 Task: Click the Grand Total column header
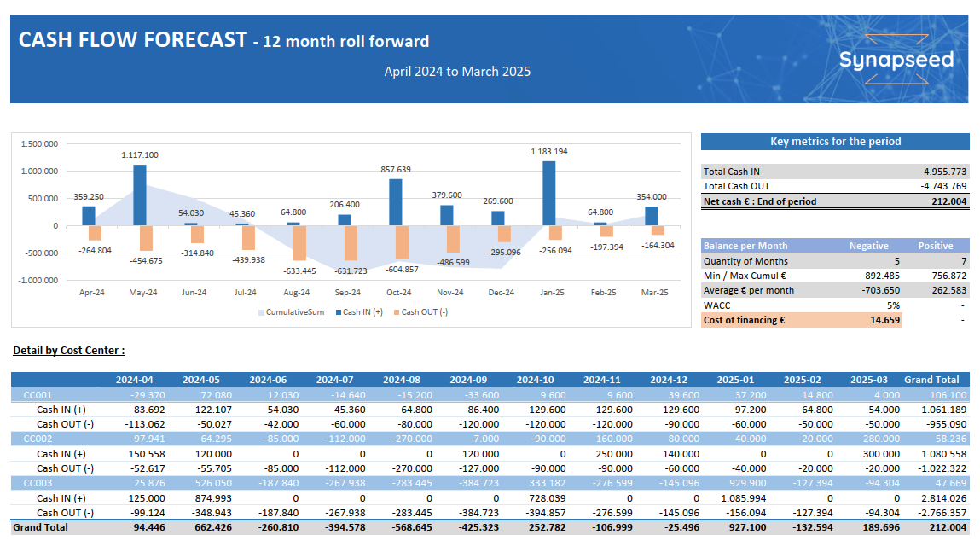click(x=931, y=380)
